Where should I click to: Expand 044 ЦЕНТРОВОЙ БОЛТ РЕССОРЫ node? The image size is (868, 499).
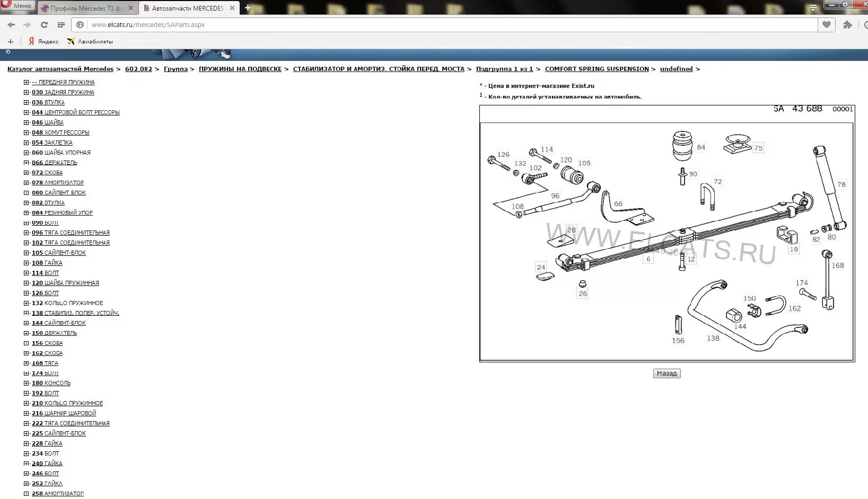click(x=27, y=112)
